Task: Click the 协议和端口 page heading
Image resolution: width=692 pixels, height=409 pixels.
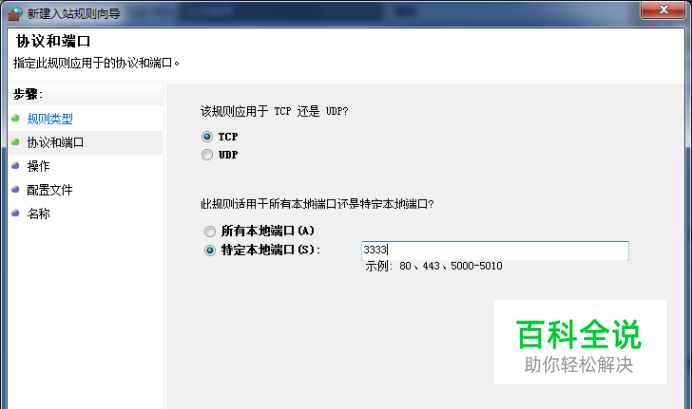Action: point(53,41)
